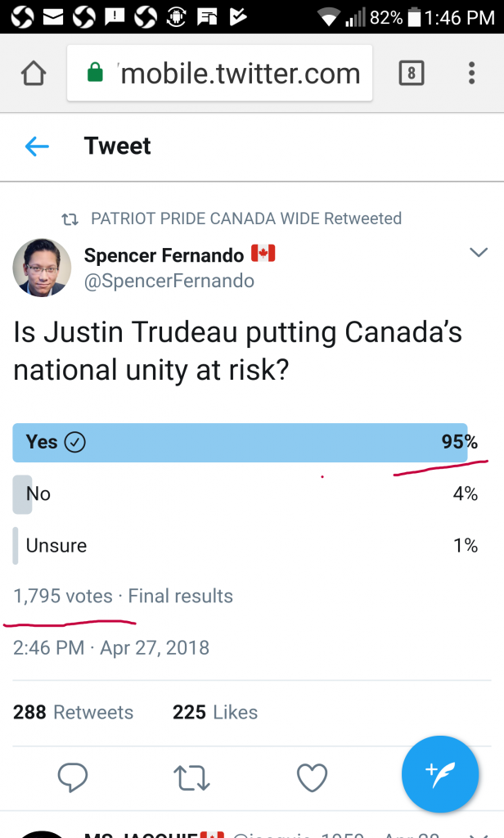Image resolution: width=504 pixels, height=838 pixels.
Task: Tap the reply speech bubble icon
Action: [74, 777]
